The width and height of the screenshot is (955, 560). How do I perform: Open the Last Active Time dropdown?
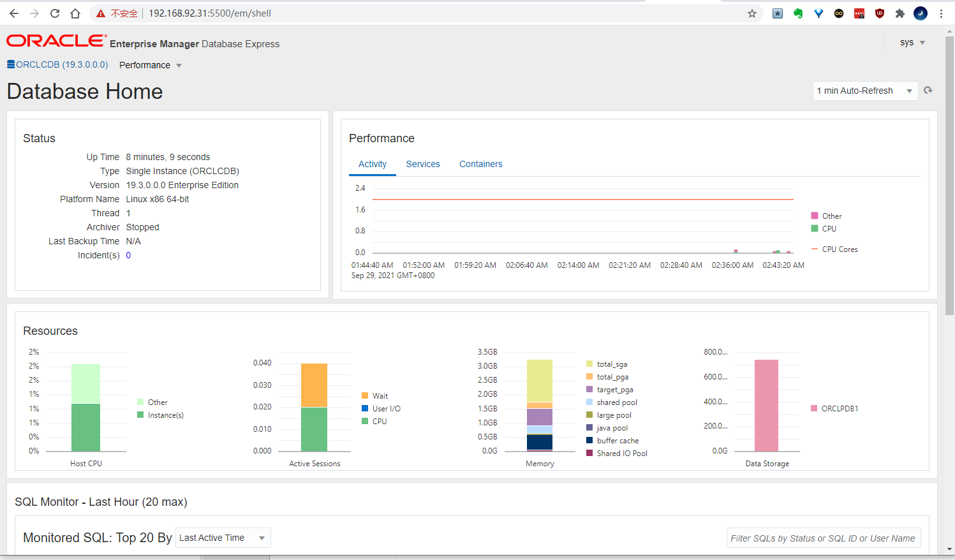[223, 538]
